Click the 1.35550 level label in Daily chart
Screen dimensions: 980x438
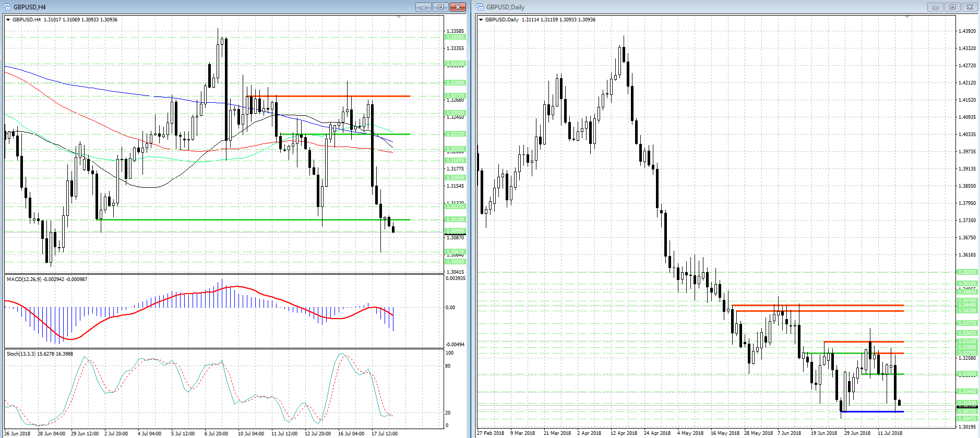coord(967,272)
